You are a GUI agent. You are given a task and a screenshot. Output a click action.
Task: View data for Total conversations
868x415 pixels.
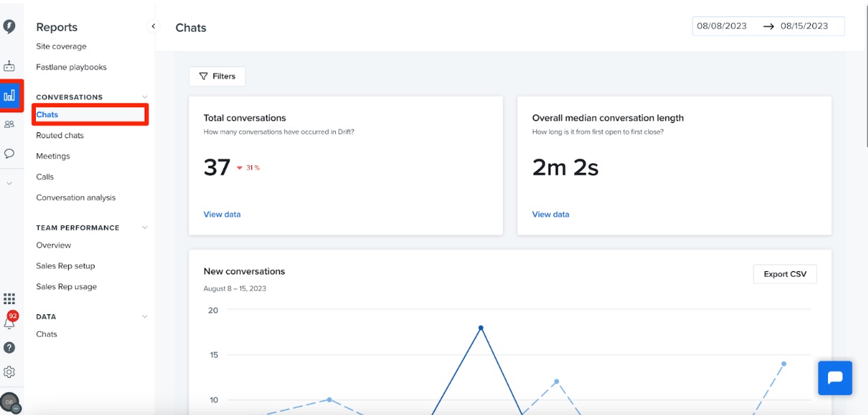222,214
